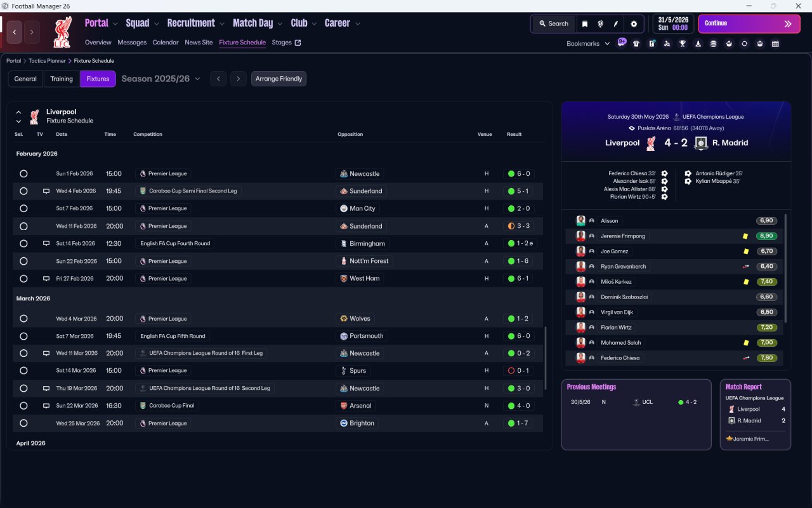Expand the Club menu chevron

coord(314,24)
